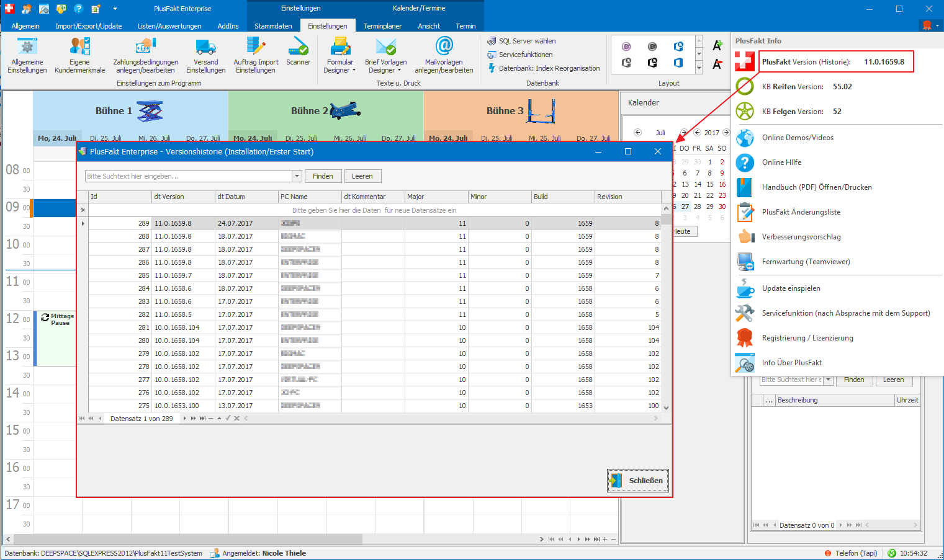Click the Heute button in the calendar
The width and height of the screenshot is (944, 560).
682,231
